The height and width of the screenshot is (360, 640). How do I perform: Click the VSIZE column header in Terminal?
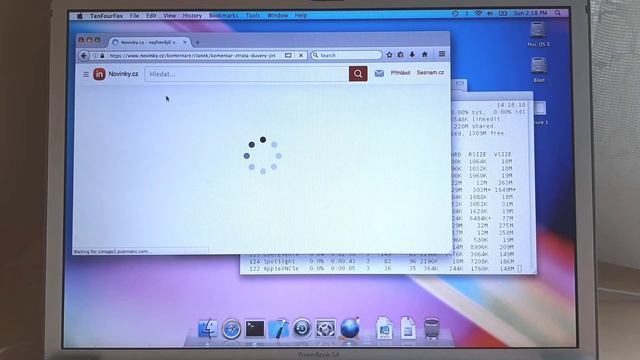click(x=502, y=154)
